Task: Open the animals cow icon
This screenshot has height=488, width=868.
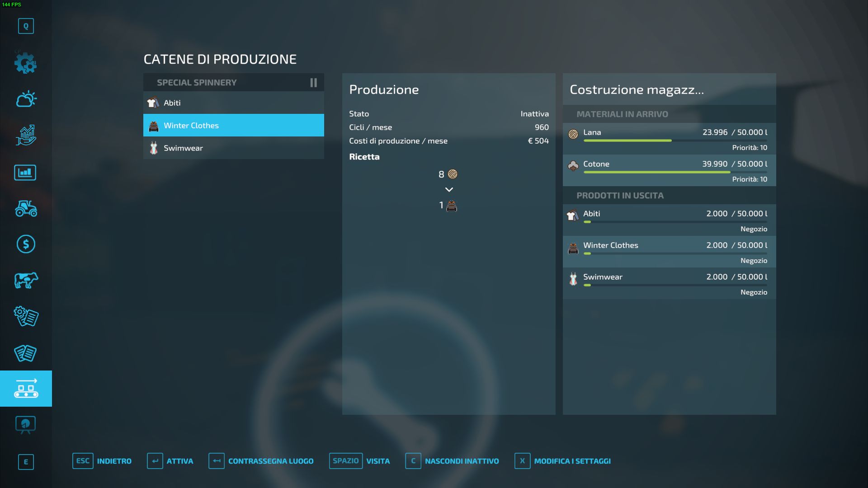Action: point(26,281)
